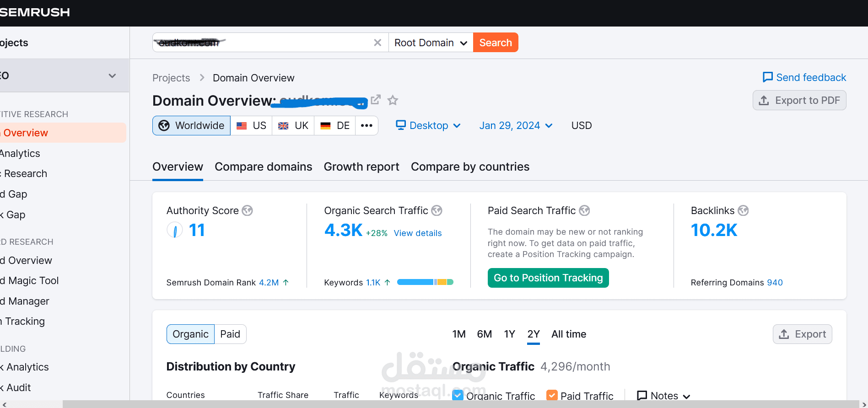Select the 2Y time range
The height and width of the screenshot is (408, 868).
[534, 334]
